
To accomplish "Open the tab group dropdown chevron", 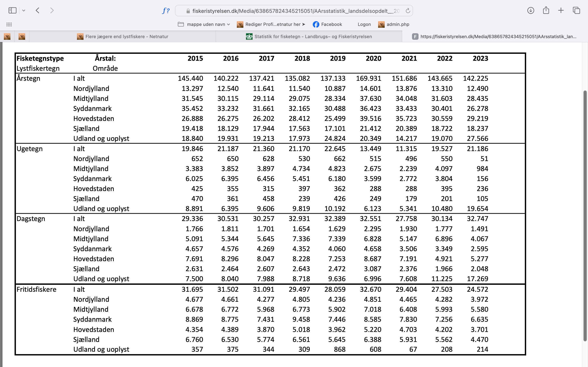I will point(23,10).
